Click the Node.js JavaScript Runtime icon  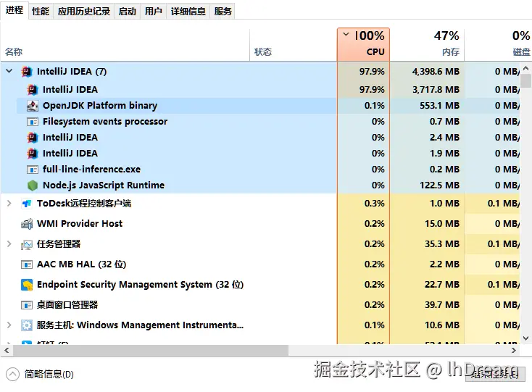[x=32, y=185]
